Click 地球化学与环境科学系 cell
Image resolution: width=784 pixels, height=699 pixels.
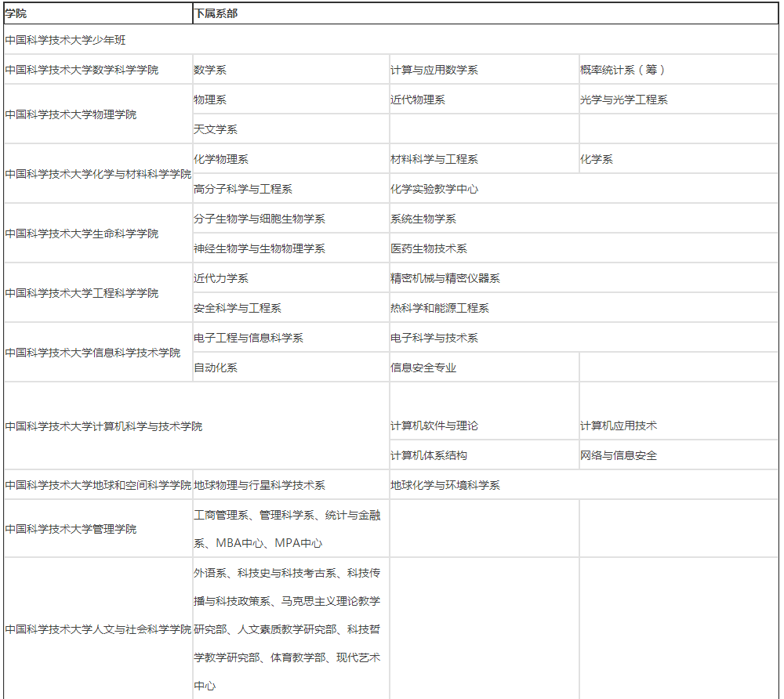(584, 484)
